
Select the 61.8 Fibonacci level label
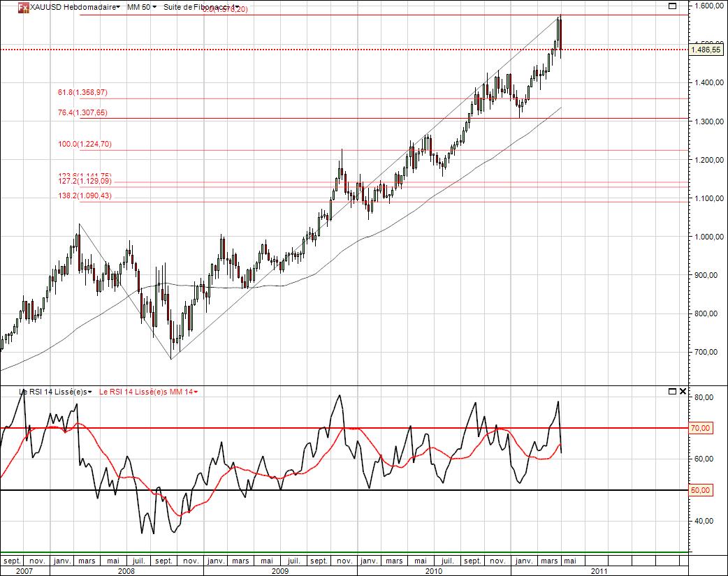[82, 92]
